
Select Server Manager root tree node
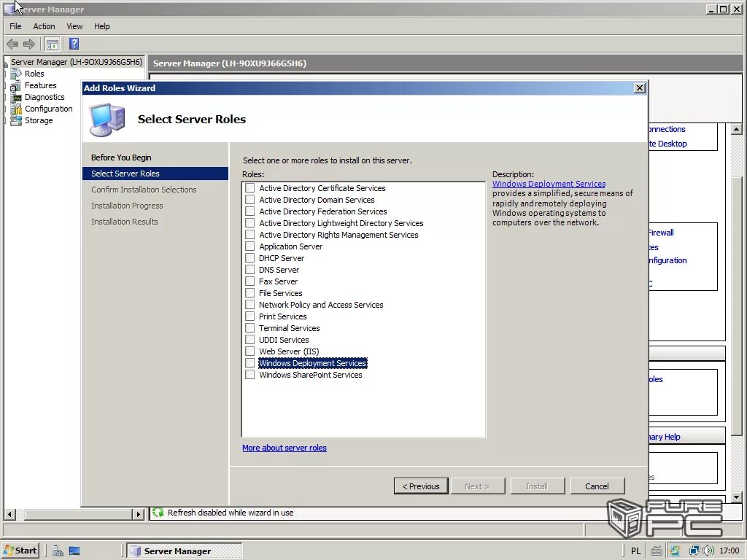pos(76,62)
